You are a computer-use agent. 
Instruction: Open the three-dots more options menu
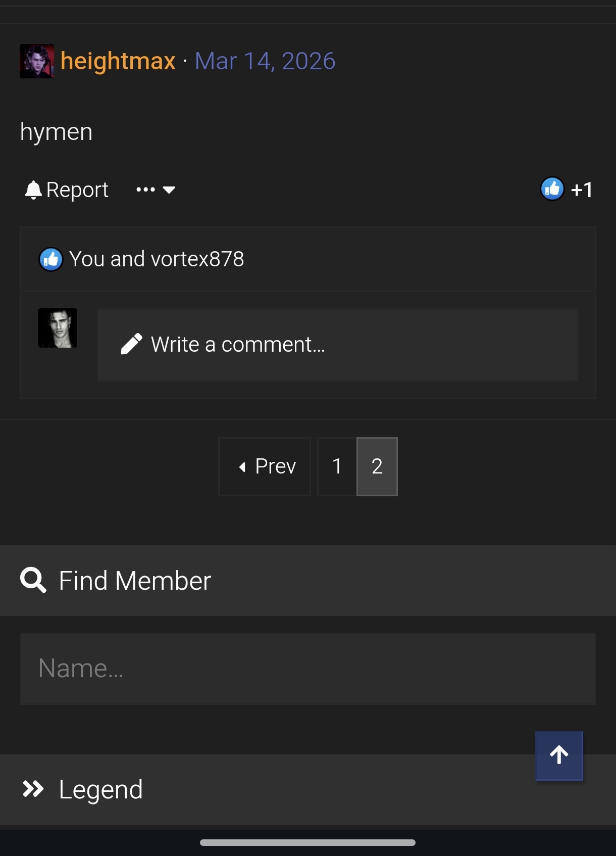coord(145,190)
